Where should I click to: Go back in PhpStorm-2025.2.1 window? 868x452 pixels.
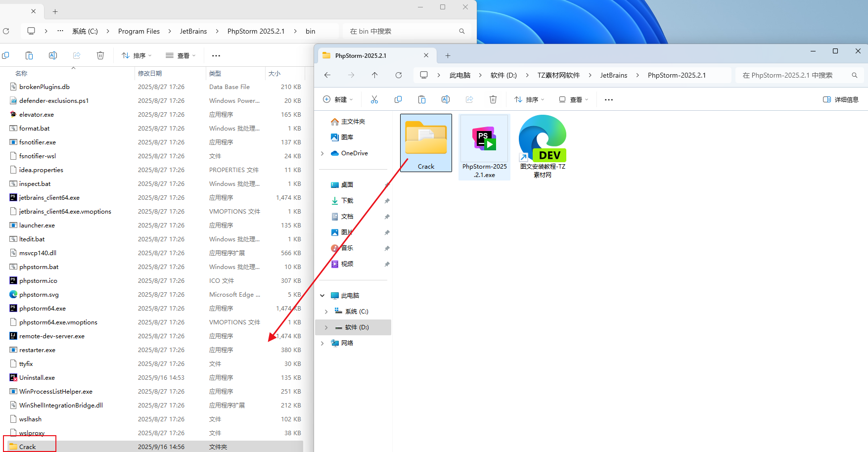click(327, 75)
